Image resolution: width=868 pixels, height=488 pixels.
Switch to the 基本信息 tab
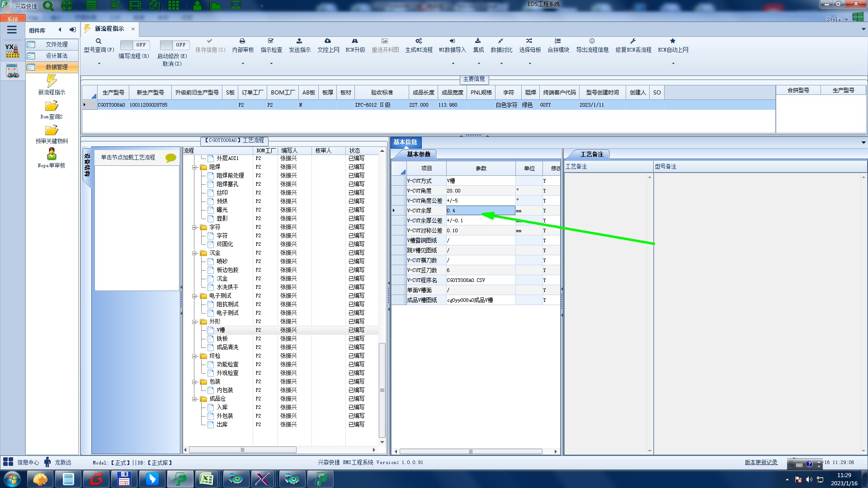pos(405,142)
